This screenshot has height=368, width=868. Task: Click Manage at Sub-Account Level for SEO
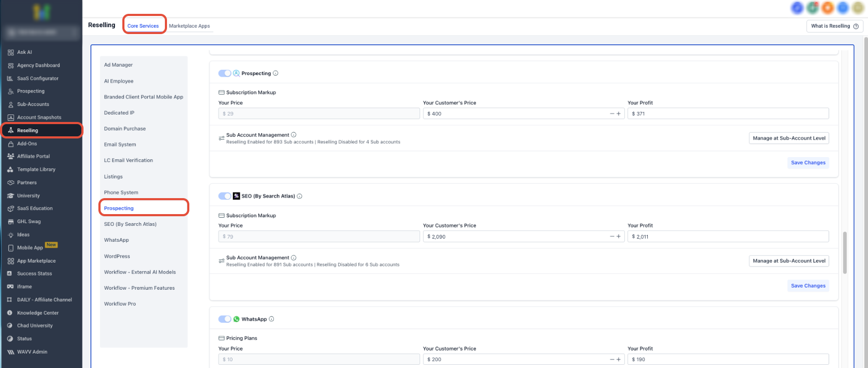(x=789, y=261)
